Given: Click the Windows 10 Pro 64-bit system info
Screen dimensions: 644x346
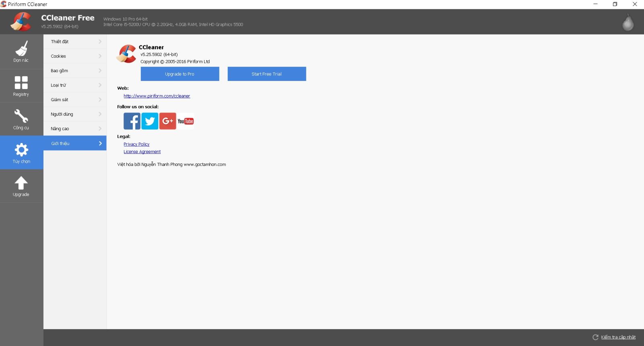Looking at the screenshot, I should [x=126, y=19].
